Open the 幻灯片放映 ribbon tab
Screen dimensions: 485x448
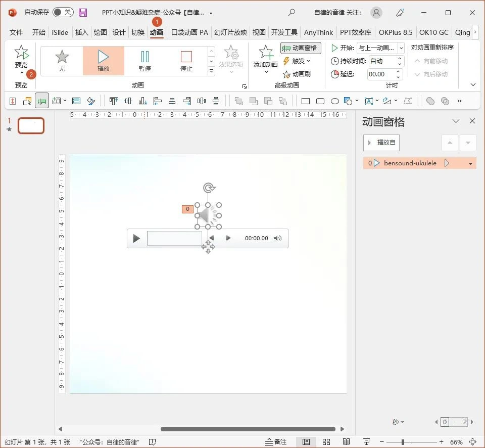pos(230,32)
